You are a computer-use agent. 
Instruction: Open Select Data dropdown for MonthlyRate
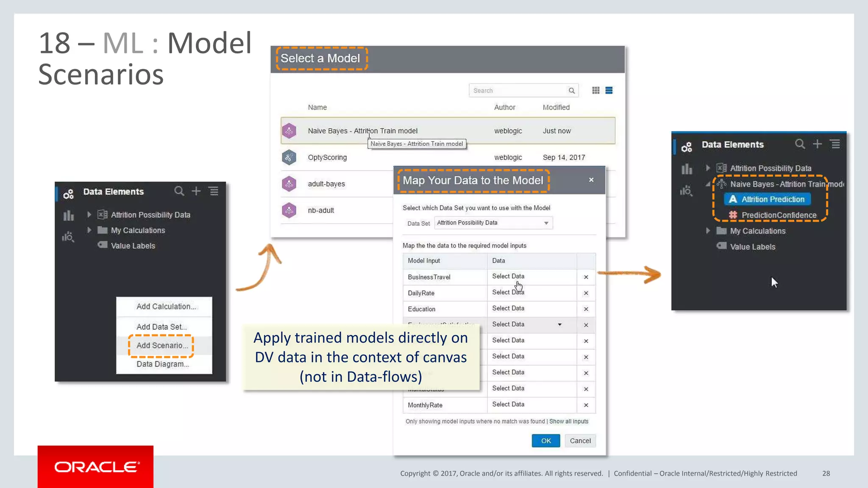532,405
